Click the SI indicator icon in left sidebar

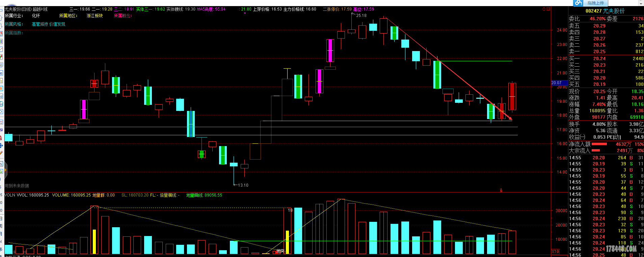point(1,130)
